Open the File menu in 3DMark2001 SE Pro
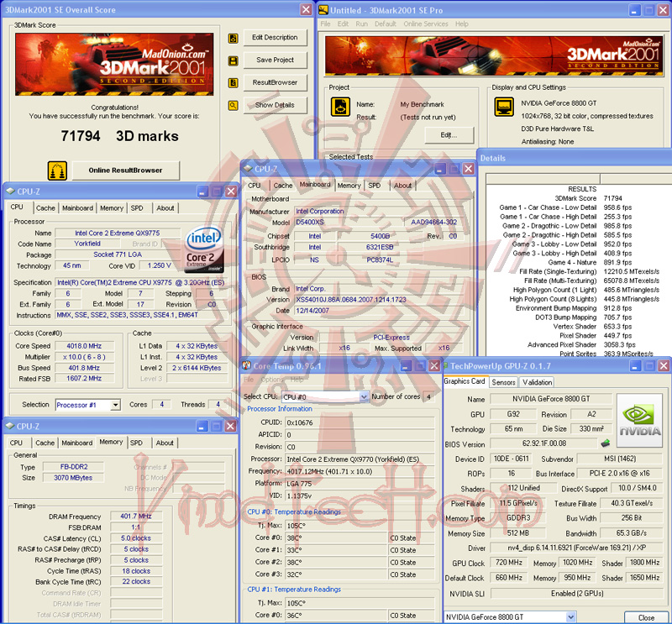 click(x=325, y=24)
